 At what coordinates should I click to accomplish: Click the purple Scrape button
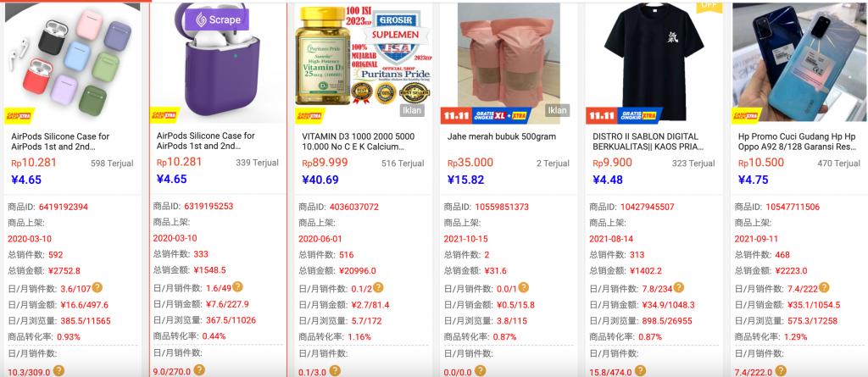218,20
